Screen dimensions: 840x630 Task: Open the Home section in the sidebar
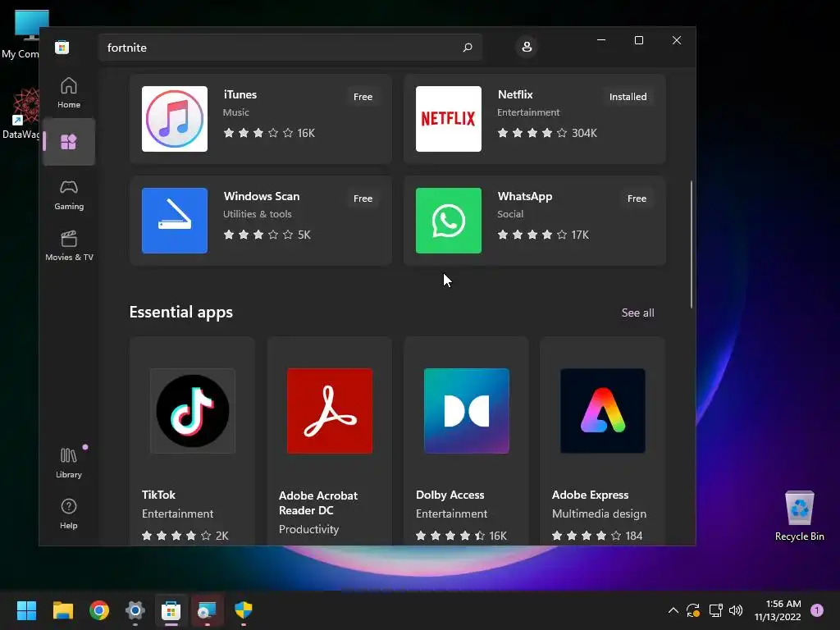point(69,93)
